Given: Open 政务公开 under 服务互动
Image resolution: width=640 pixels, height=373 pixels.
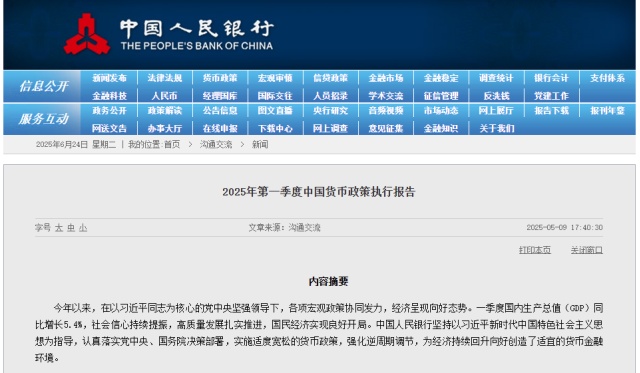Looking at the screenshot, I should pyautogui.click(x=109, y=111).
